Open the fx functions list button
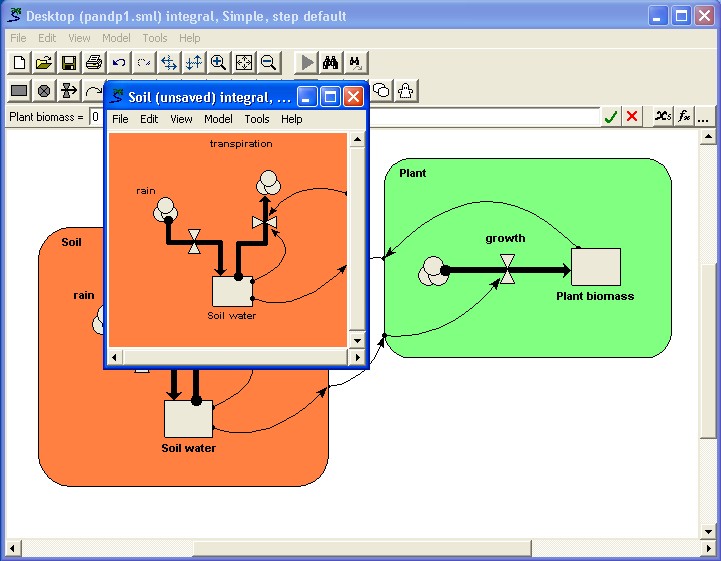 pos(684,117)
